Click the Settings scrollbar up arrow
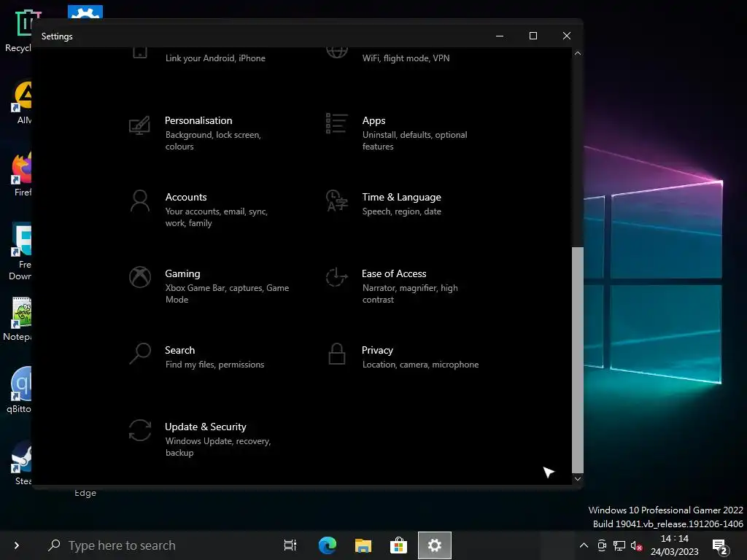 point(578,53)
